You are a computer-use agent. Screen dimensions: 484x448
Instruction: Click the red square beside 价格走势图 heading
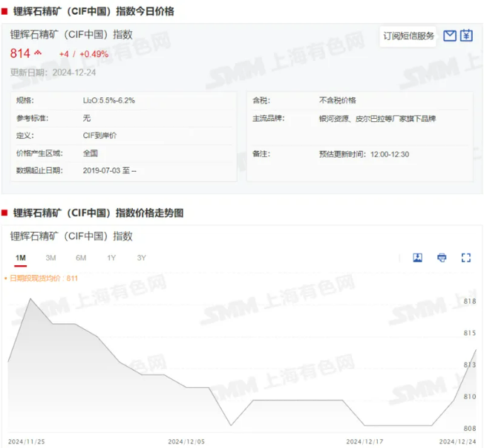point(4,212)
